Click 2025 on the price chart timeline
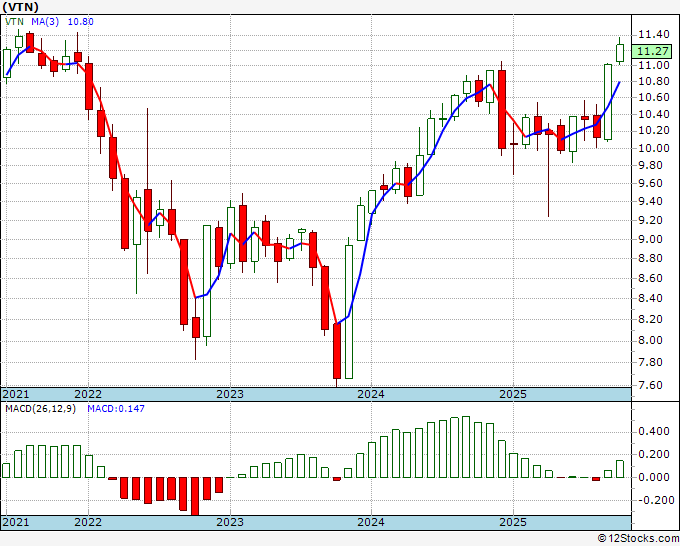The image size is (680, 546). pos(513,394)
